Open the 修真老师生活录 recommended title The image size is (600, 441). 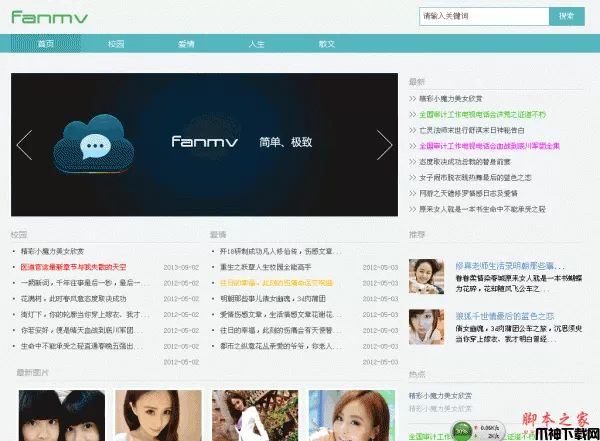pos(510,266)
